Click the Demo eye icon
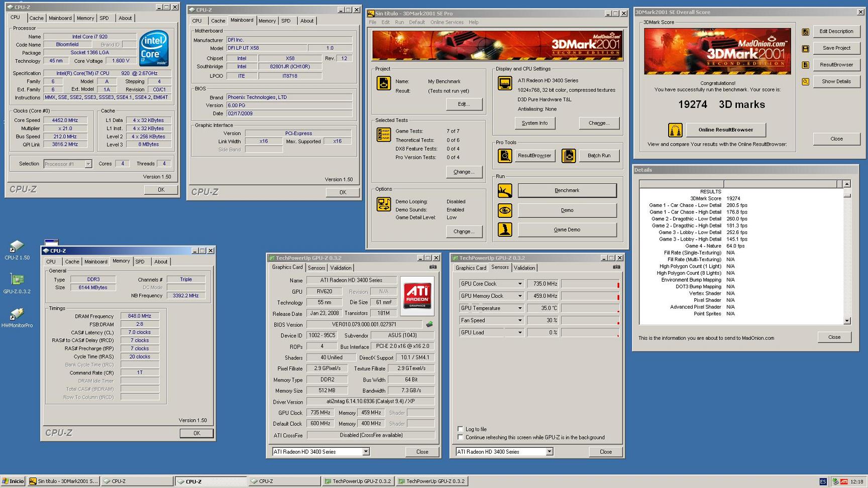This screenshot has width=868, height=488. point(505,210)
